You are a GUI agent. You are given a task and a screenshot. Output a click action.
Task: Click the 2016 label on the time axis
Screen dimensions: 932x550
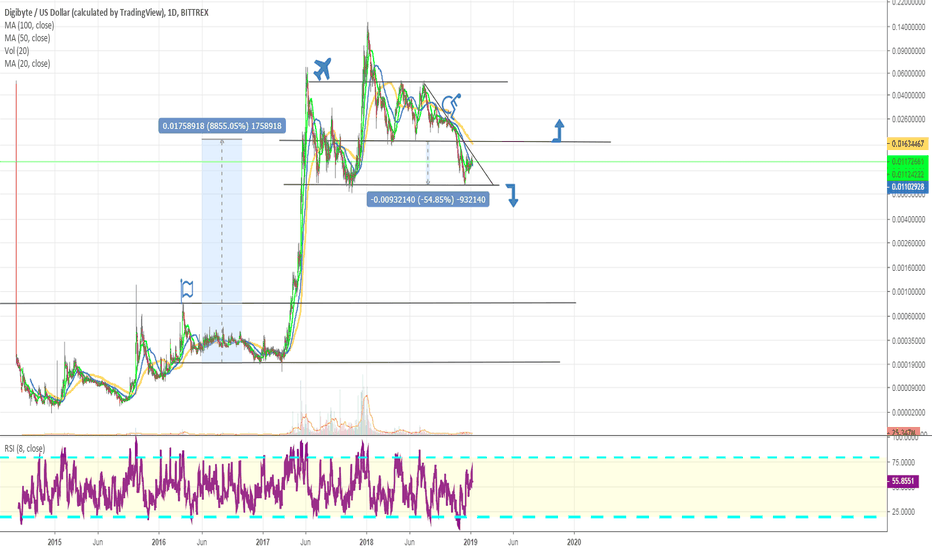click(159, 542)
